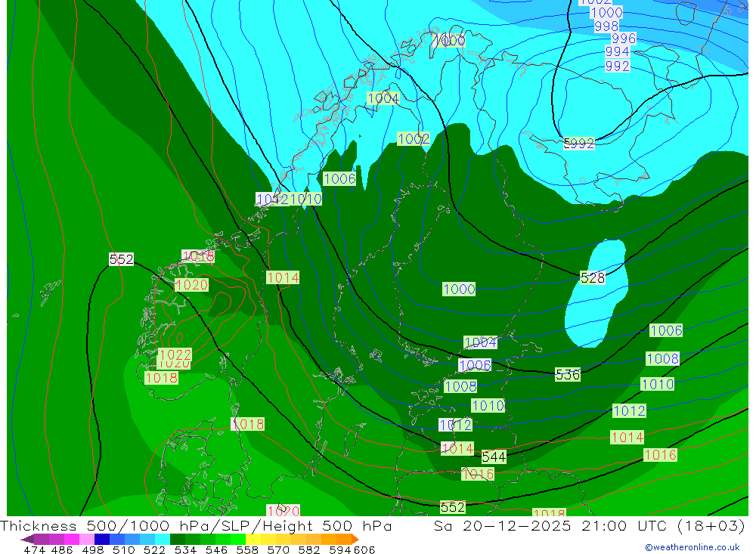Click legend value 582
This screenshot has width=756, height=554.
pyautogui.click(x=308, y=549)
